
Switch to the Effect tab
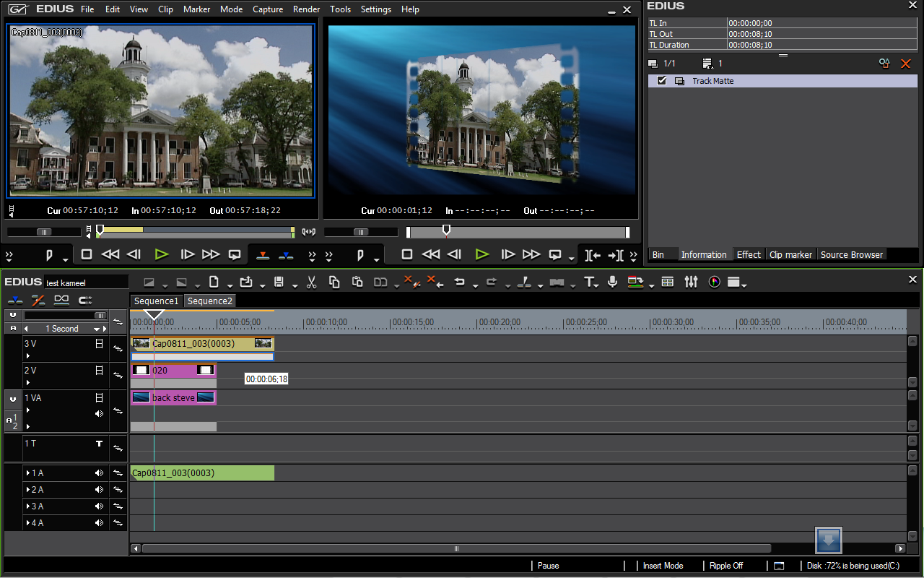(749, 254)
